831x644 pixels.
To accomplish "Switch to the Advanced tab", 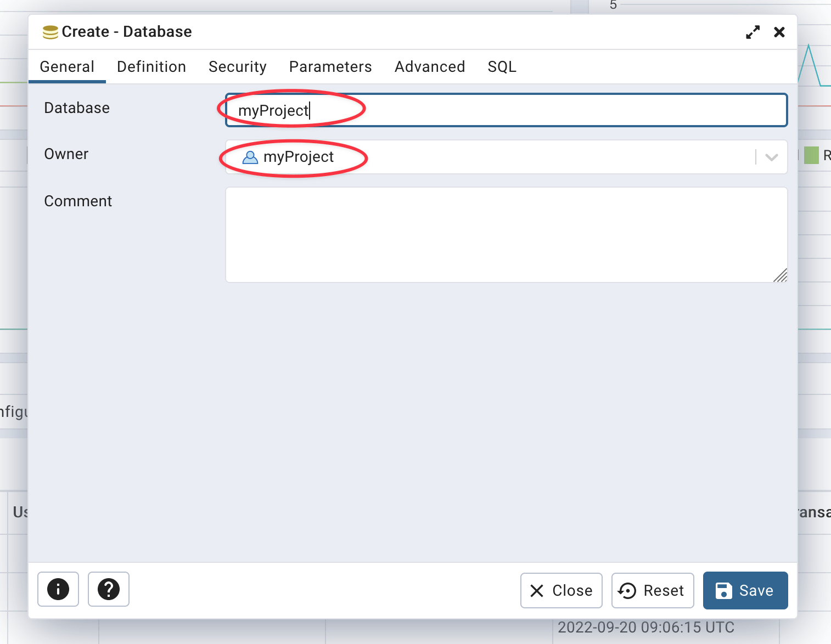I will 430,66.
